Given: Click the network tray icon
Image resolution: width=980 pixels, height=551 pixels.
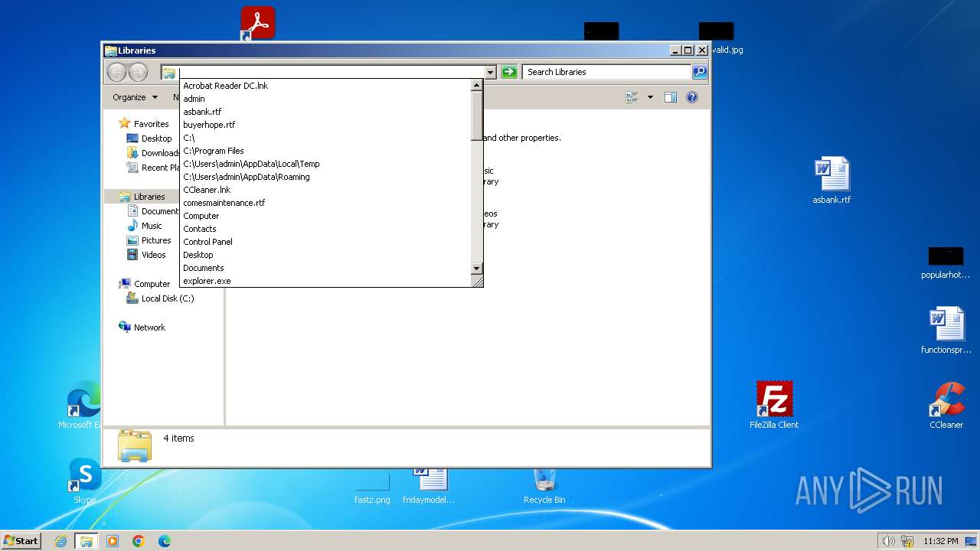Looking at the screenshot, I should (x=907, y=541).
